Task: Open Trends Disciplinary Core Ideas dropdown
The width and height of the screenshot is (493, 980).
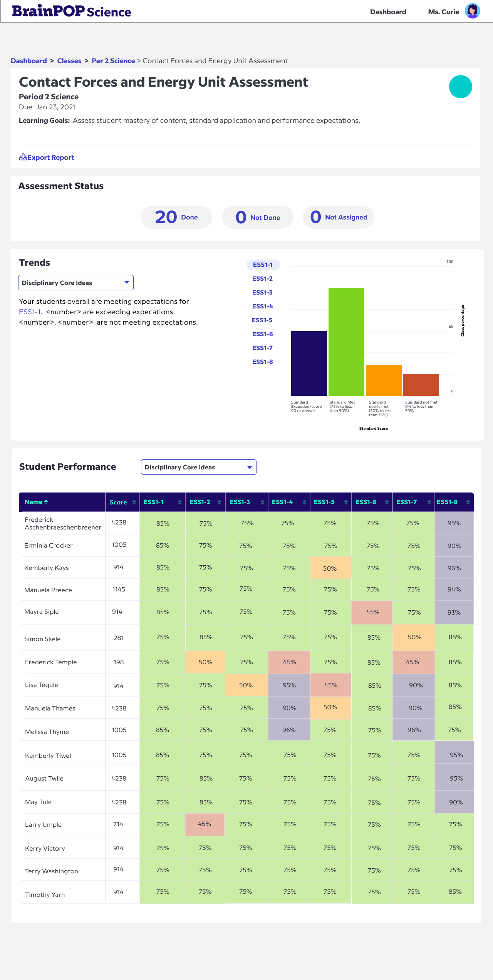Action: [x=76, y=283]
